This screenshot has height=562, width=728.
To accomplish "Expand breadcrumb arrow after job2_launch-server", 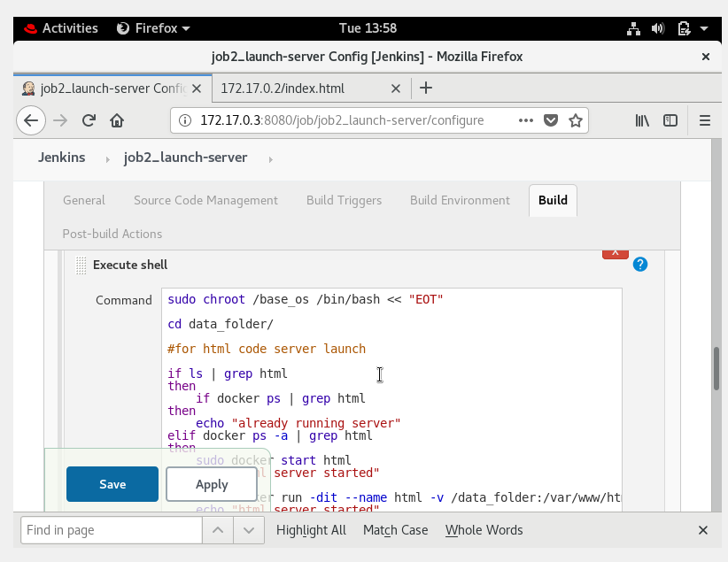I will click(x=271, y=159).
